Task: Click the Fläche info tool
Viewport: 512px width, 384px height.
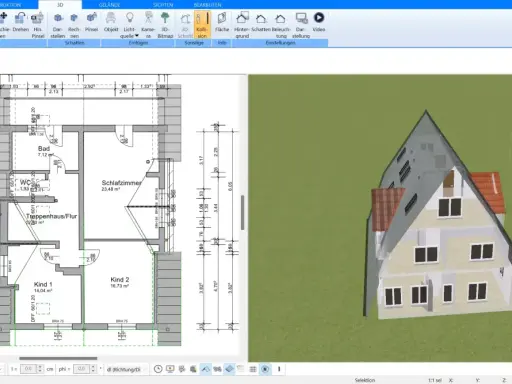Action: point(222,22)
